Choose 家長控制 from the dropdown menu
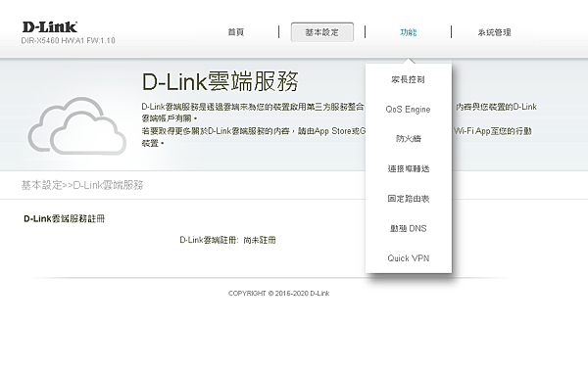This screenshot has height=371, width=588. tap(408, 79)
